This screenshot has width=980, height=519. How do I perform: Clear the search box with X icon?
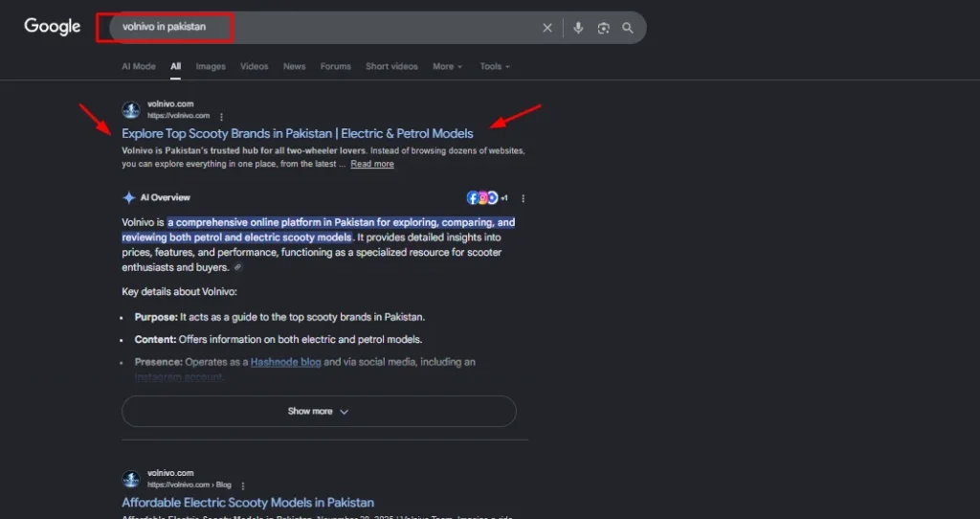547,28
